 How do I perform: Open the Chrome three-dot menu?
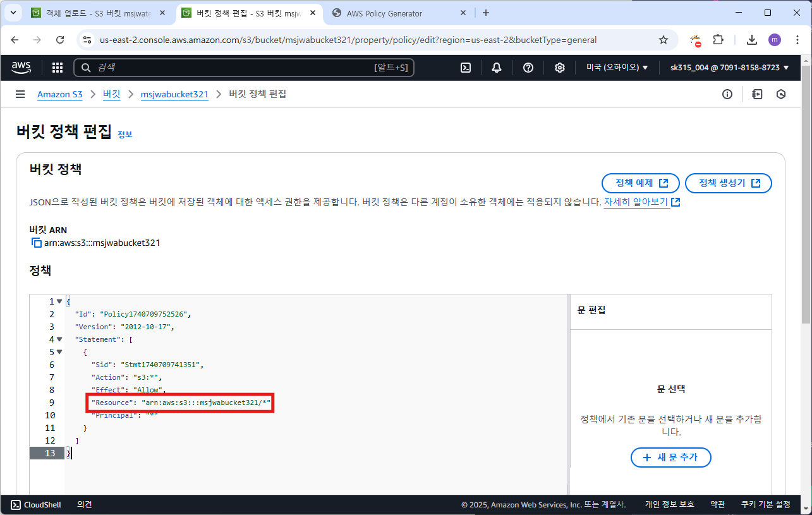[797, 40]
